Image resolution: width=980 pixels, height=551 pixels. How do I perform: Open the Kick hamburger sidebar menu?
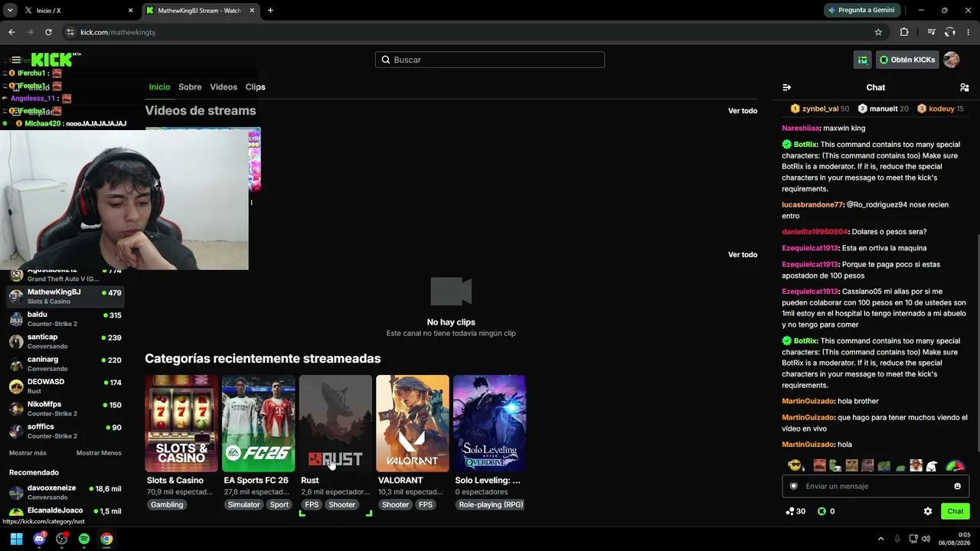coord(16,60)
